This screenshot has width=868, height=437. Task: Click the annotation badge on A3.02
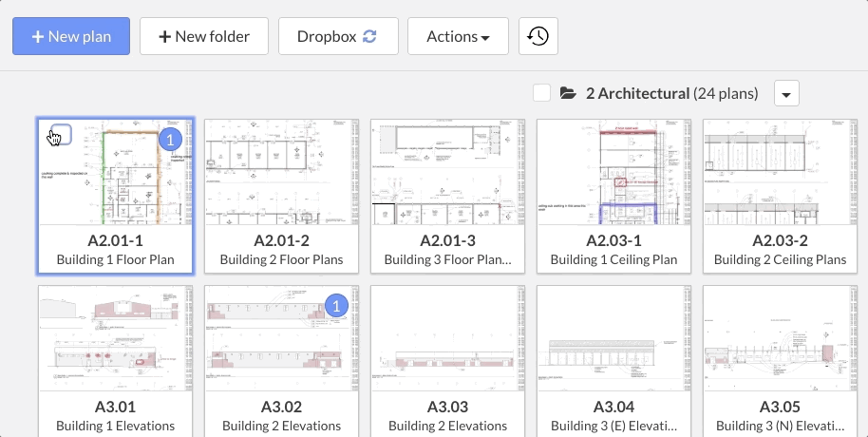point(336,306)
